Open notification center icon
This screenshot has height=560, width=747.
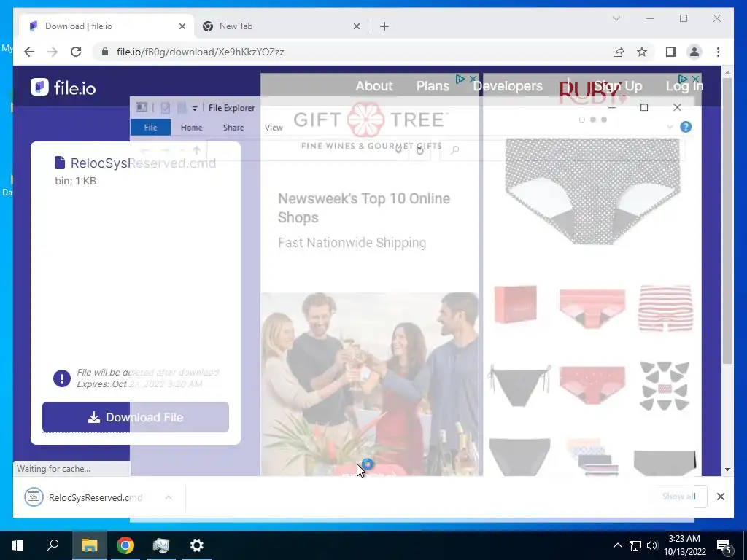point(724,546)
